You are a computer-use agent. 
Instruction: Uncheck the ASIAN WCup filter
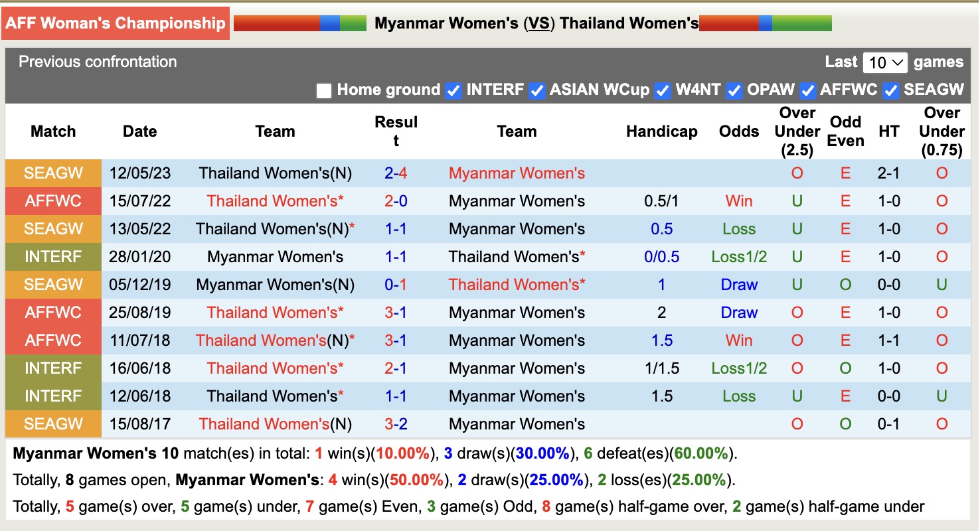pos(536,90)
